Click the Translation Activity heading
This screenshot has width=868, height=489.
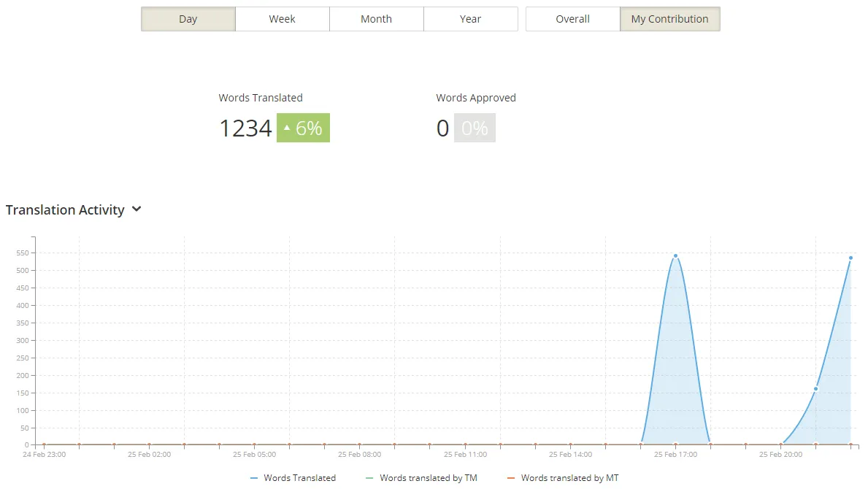65,209
